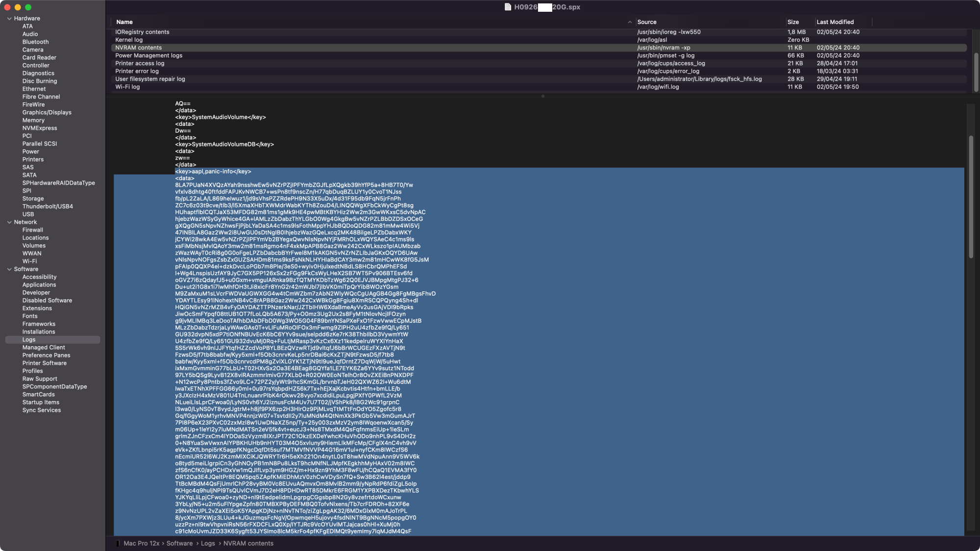Collapse the Software section
980x551 pixels.
pyautogui.click(x=9, y=269)
